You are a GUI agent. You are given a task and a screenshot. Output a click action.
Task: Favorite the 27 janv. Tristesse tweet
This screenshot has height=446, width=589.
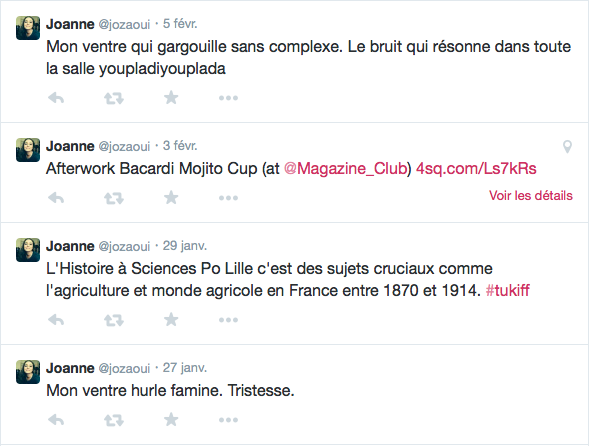pyautogui.click(x=171, y=419)
